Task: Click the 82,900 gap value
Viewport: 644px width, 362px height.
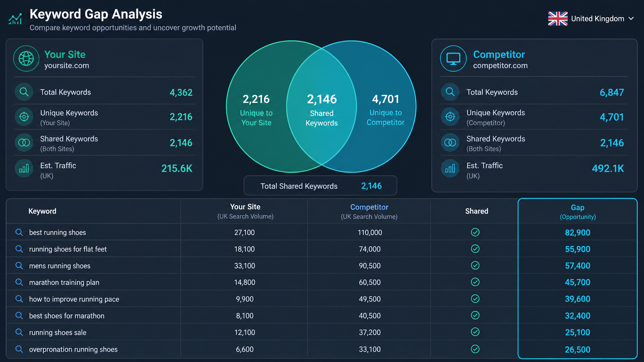Action: click(x=578, y=233)
